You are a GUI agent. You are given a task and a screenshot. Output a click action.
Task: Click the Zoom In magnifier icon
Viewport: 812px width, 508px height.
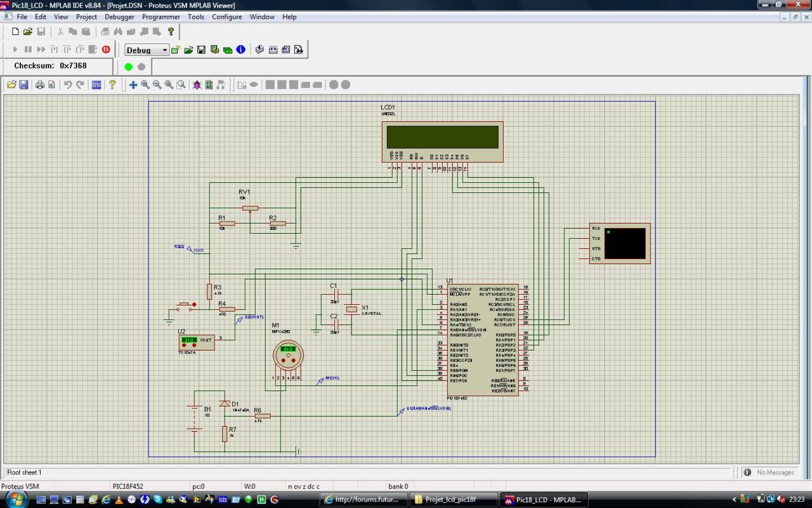pyautogui.click(x=145, y=84)
